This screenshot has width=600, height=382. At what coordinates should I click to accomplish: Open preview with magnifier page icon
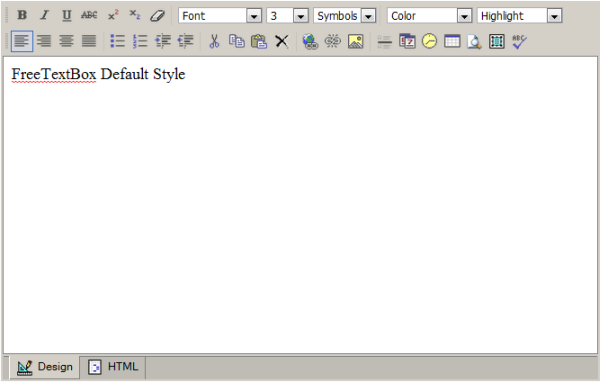point(474,41)
